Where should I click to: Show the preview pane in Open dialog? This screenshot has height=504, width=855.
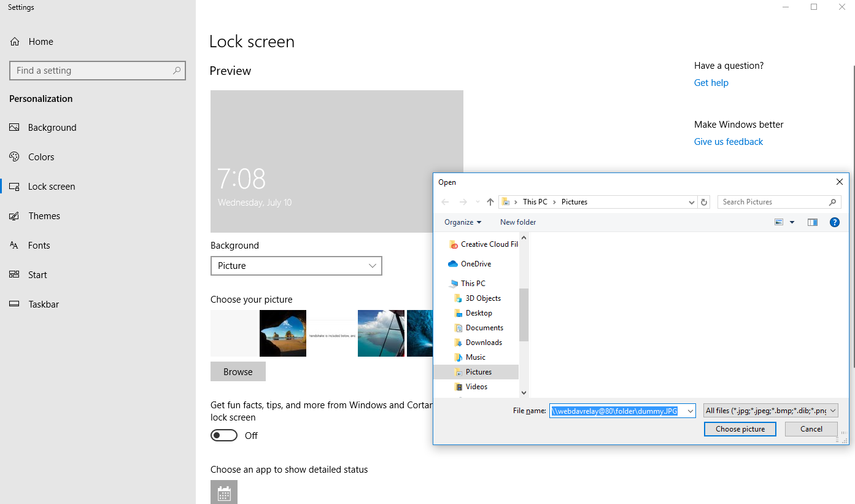tap(813, 222)
